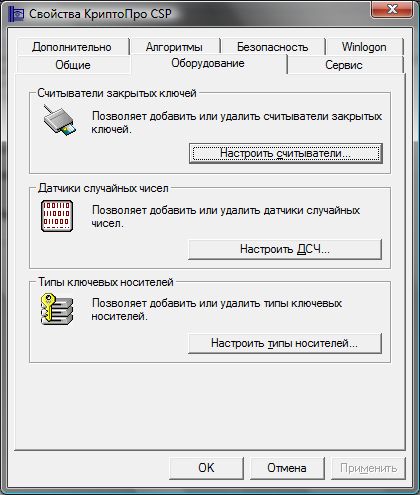Switch to the Общие tab

point(73,65)
